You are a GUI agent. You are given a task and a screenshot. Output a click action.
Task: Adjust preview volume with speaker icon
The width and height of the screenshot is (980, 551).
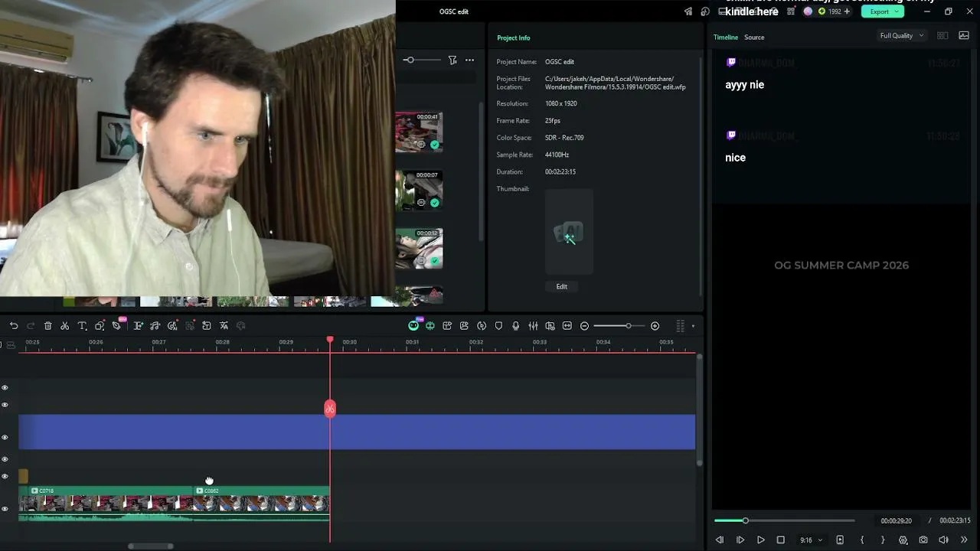coord(943,540)
